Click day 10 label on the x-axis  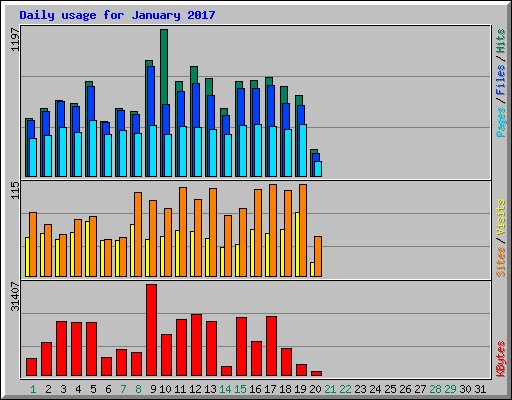tap(165, 389)
